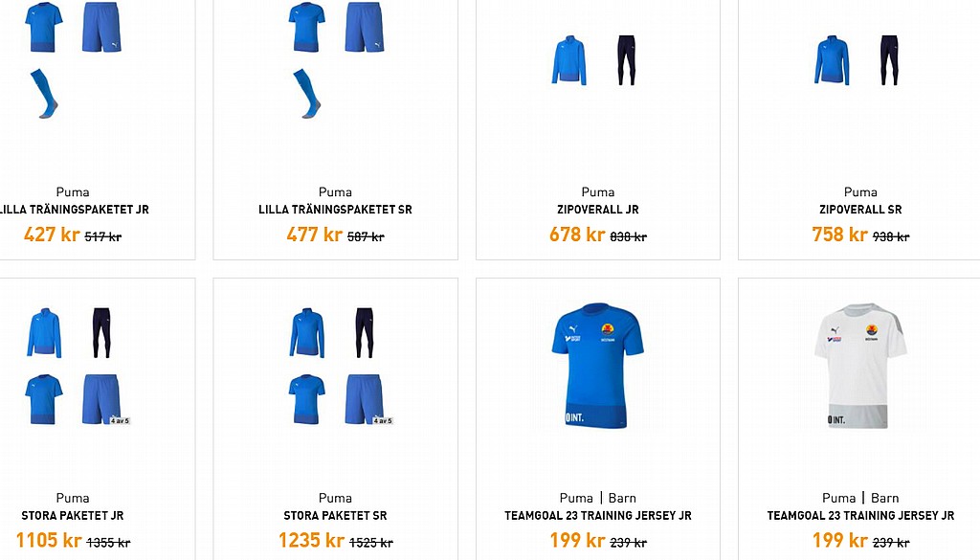Click the '4 av 5' badge on Stora Paketet JR
The width and height of the screenshot is (980, 560).
(120, 420)
